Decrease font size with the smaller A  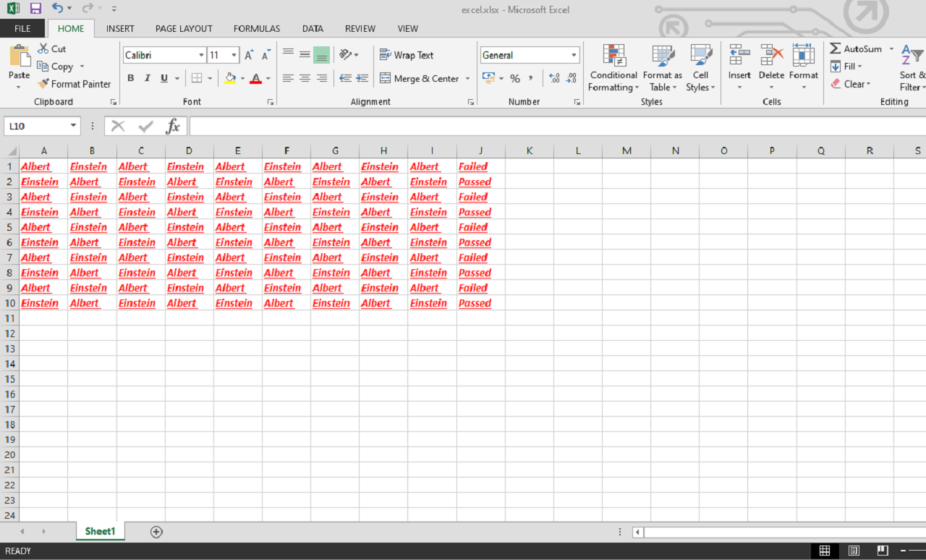266,55
